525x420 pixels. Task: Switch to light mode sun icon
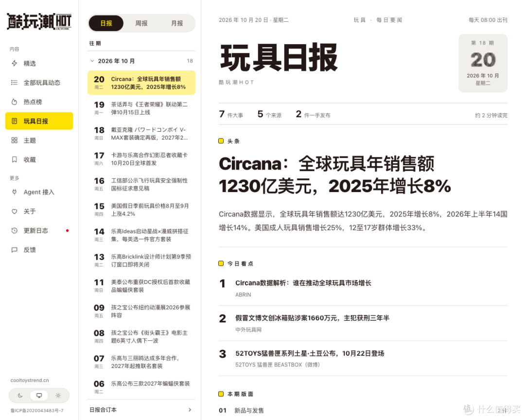(x=58, y=396)
